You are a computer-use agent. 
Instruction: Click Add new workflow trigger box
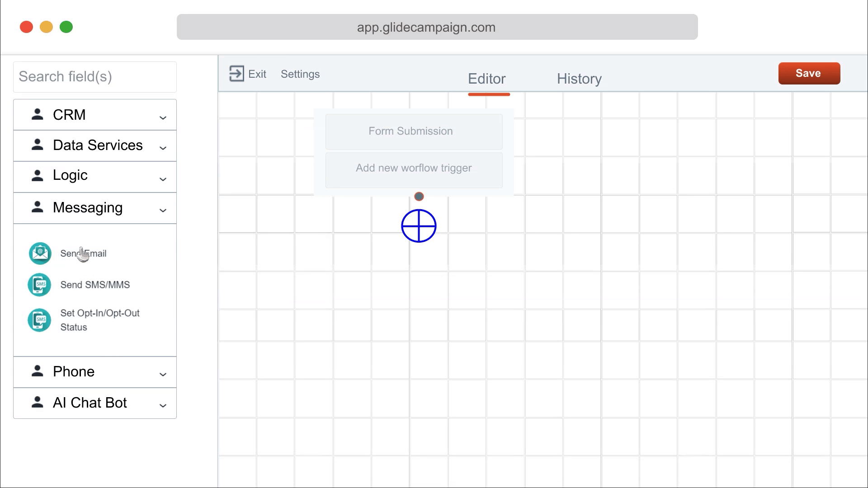tap(414, 168)
